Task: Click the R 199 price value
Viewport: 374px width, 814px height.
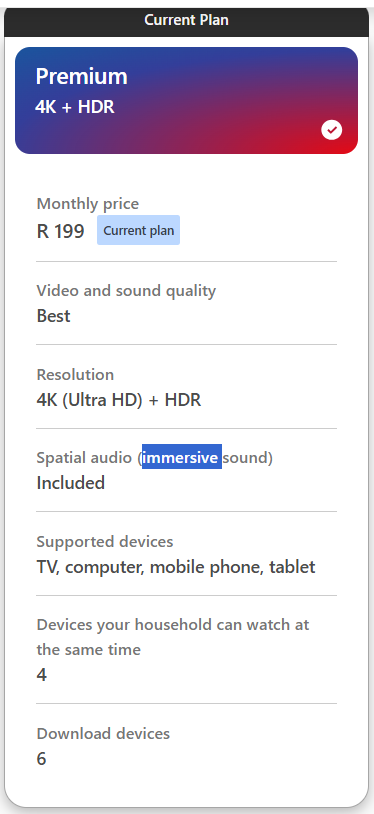Action: click(x=60, y=231)
